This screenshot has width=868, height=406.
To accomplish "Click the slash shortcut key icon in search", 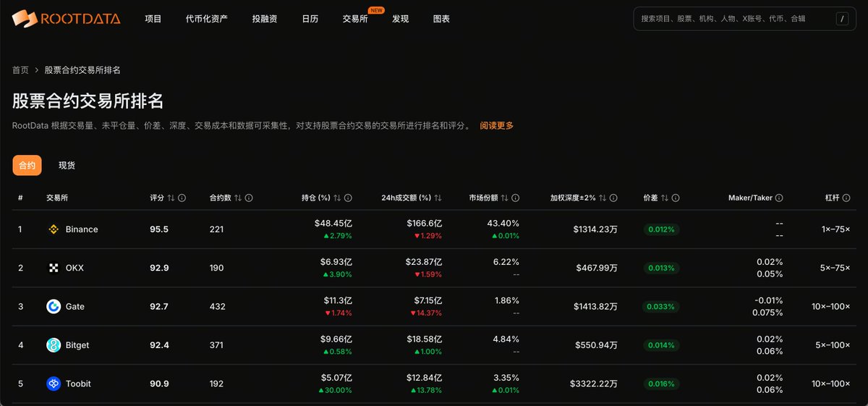I will pos(842,19).
